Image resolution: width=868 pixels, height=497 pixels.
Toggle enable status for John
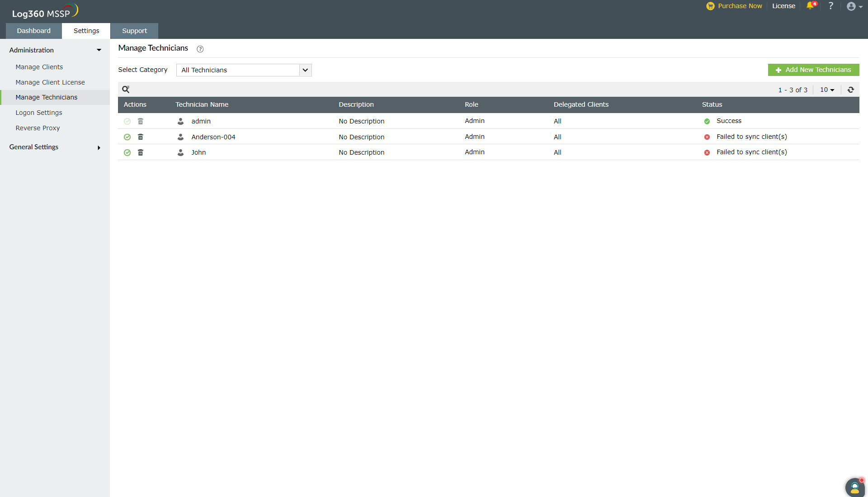tap(127, 152)
